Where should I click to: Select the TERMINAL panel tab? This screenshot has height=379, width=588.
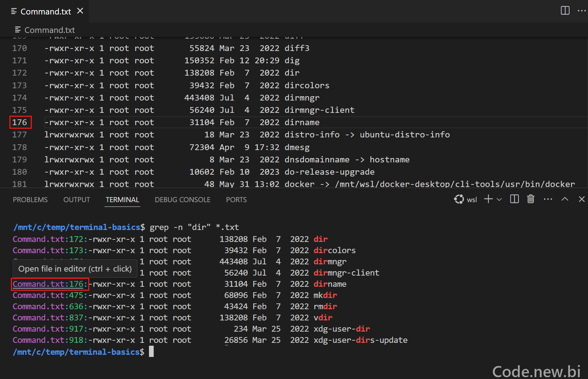123,200
